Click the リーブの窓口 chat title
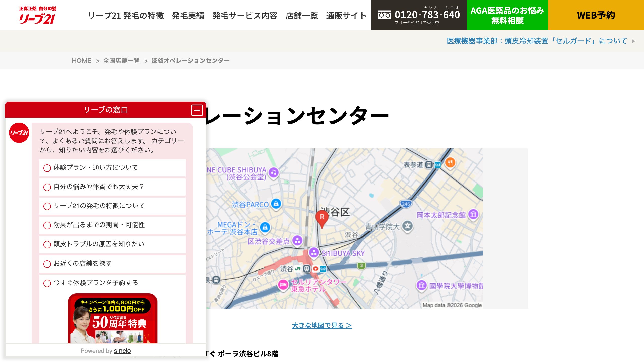 click(106, 110)
